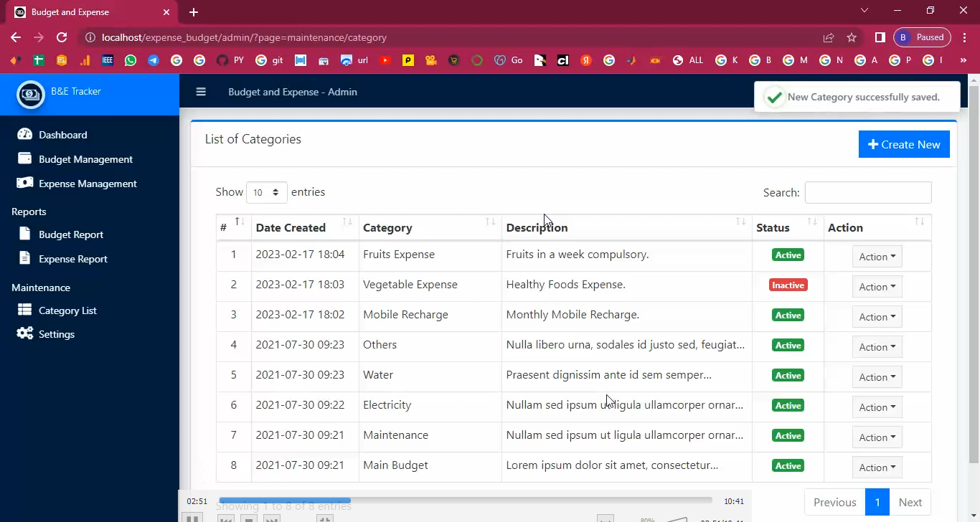Click the Category List table icon
The image size is (980, 522).
(25, 310)
